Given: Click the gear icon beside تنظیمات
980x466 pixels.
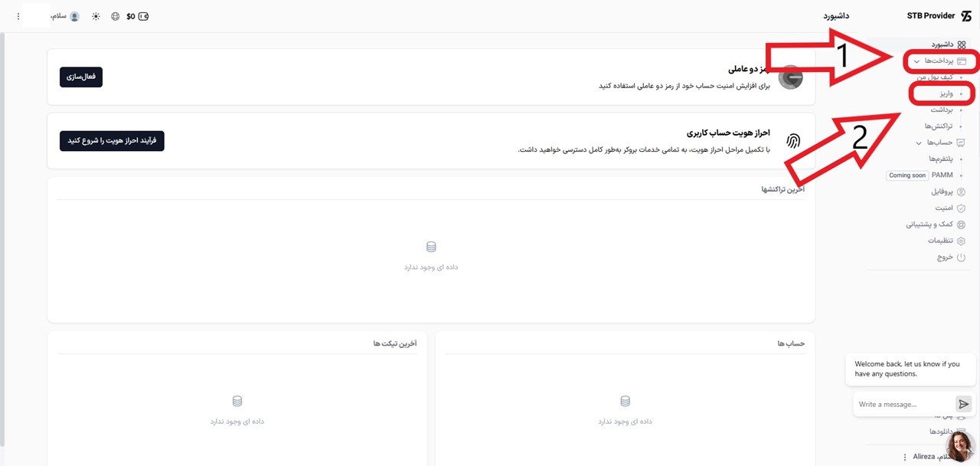Looking at the screenshot, I should [x=962, y=241].
